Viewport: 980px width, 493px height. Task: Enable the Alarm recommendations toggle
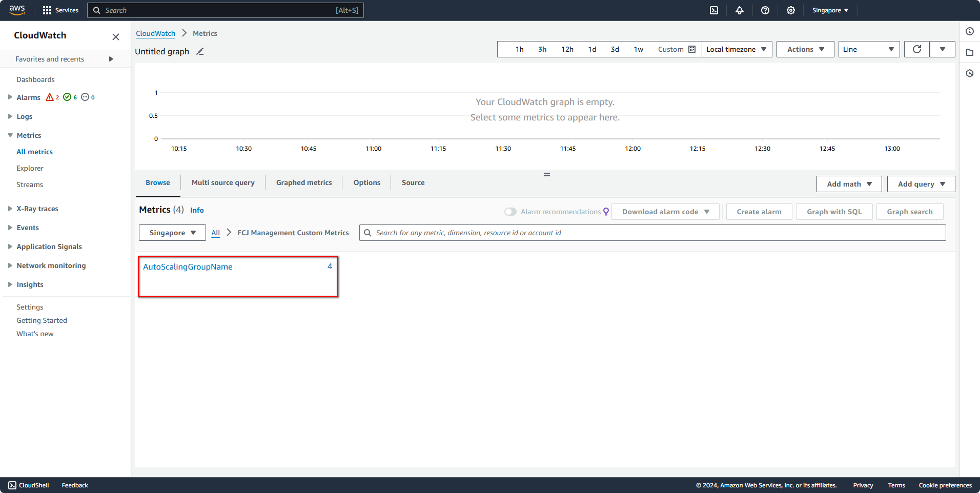pyautogui.click(x=511, y=211)
